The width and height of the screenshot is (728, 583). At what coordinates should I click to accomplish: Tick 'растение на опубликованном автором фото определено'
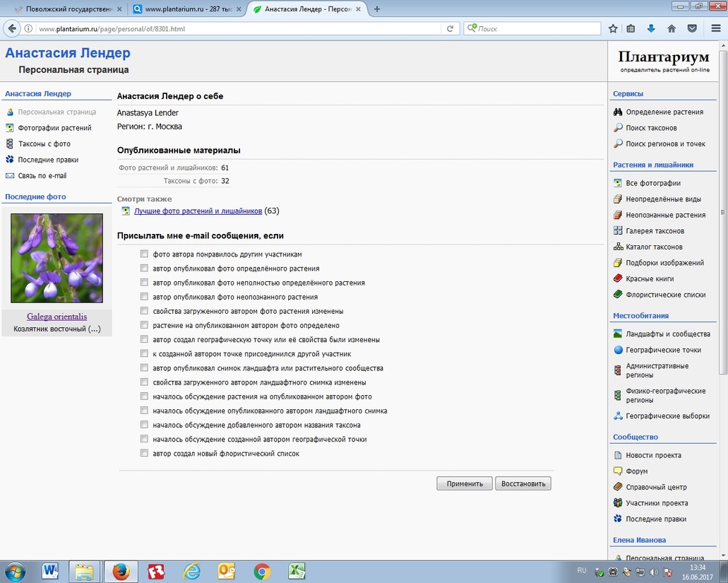(144, 325)
